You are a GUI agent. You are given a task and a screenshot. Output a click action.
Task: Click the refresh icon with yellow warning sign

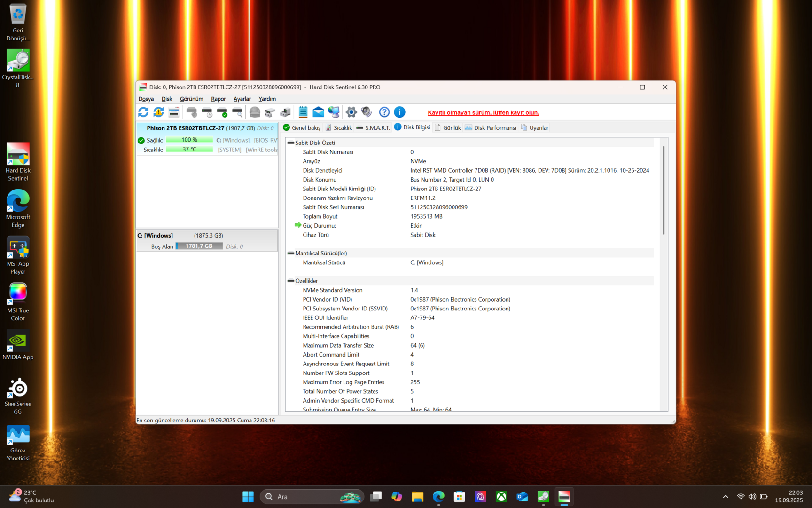(158, 112)
